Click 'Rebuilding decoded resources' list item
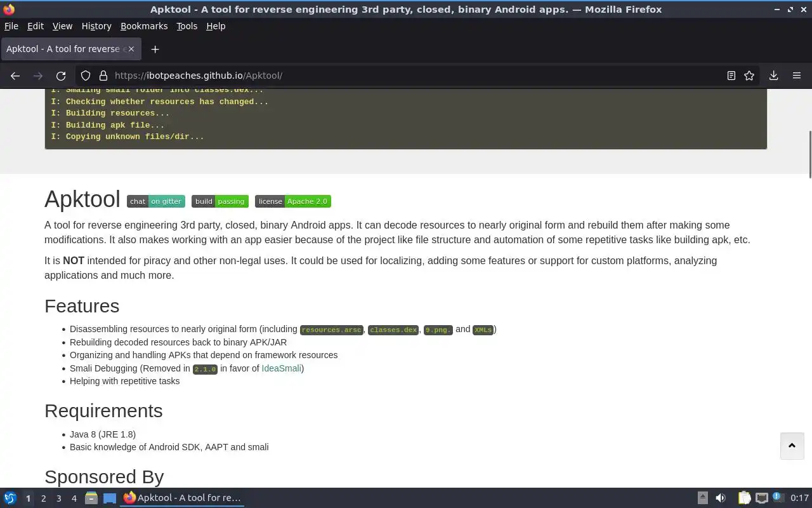Image resolution: width=812 pixels, height=508 pixels. (x=178, y=342)
